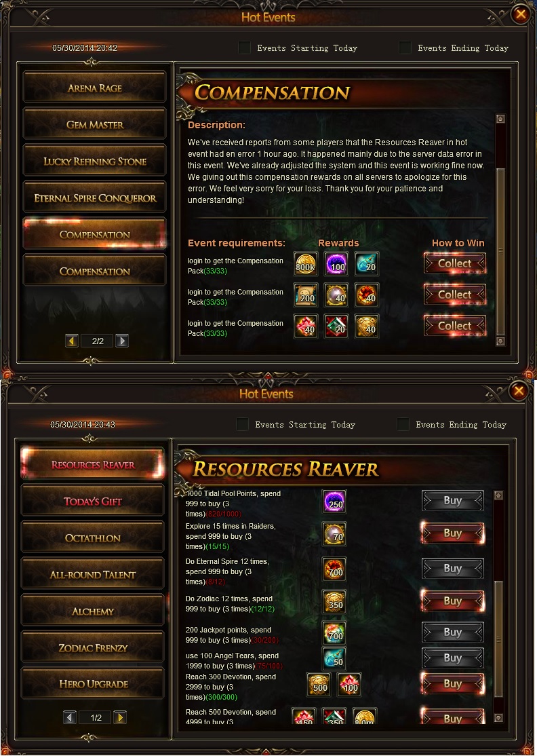The image size is (537, 756).
Task: Select the 350 reward icon for Zodiac
Action: point(334,602)
